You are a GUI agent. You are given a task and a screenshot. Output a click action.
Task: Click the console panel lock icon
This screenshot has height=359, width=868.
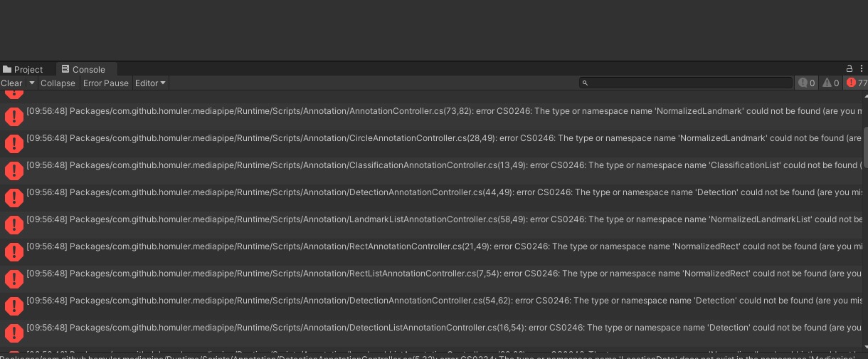pos(849,69)
